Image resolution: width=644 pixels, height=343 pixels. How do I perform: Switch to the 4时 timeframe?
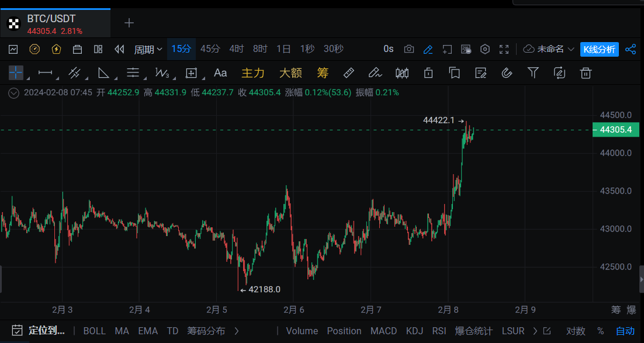pos(237,49)
